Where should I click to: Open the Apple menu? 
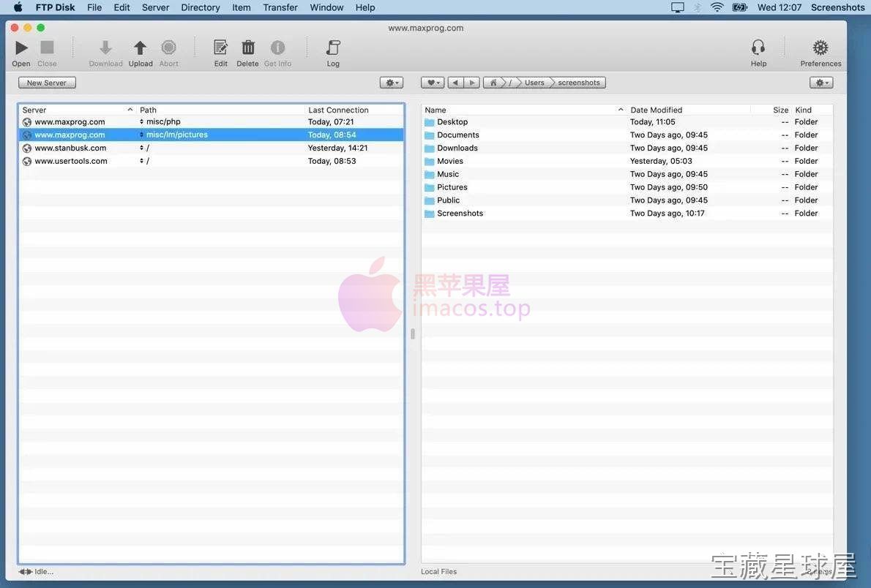click(18, 7)
